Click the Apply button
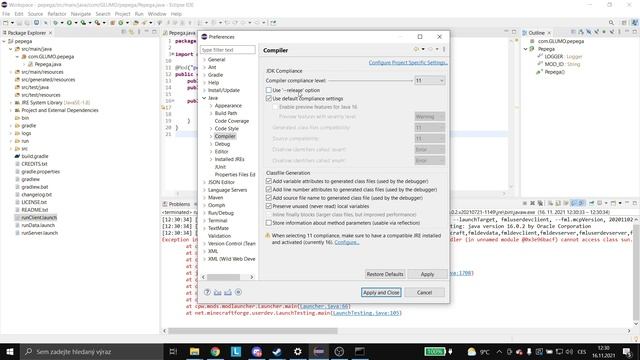 427,274
